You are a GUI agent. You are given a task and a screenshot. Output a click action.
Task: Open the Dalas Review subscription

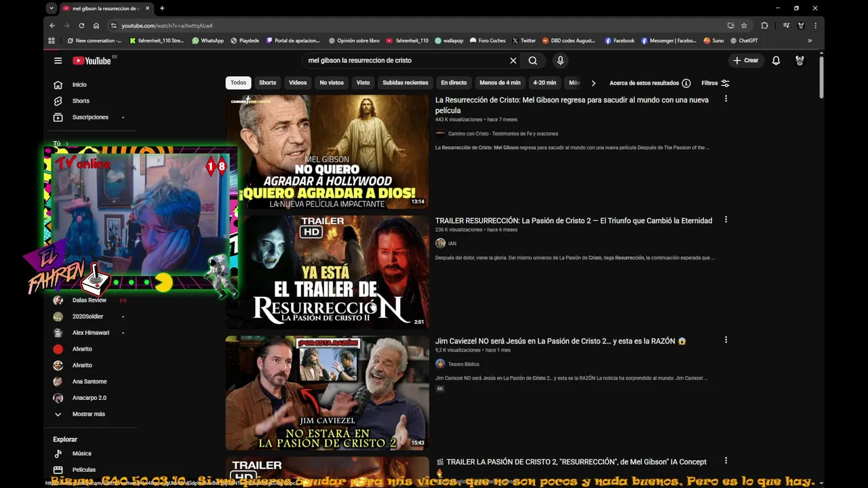tap(89, 300)
